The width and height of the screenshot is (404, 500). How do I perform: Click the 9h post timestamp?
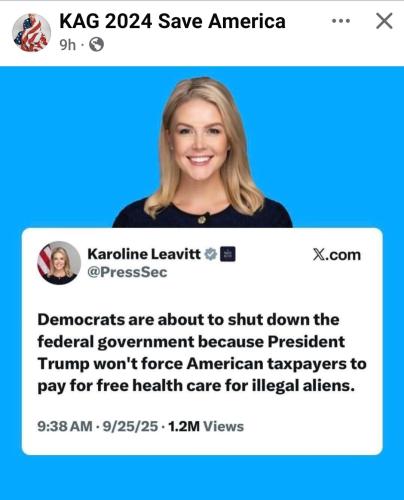pos(68,45)
